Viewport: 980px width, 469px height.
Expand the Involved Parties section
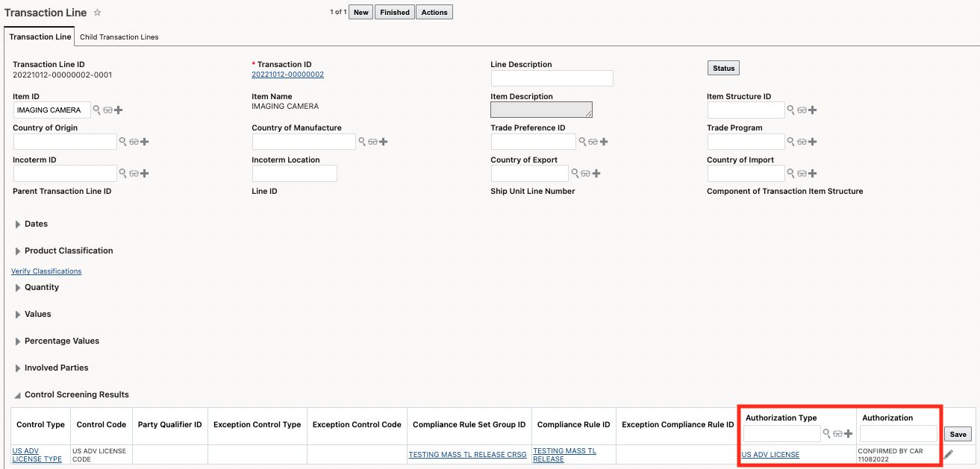point(18,368)
